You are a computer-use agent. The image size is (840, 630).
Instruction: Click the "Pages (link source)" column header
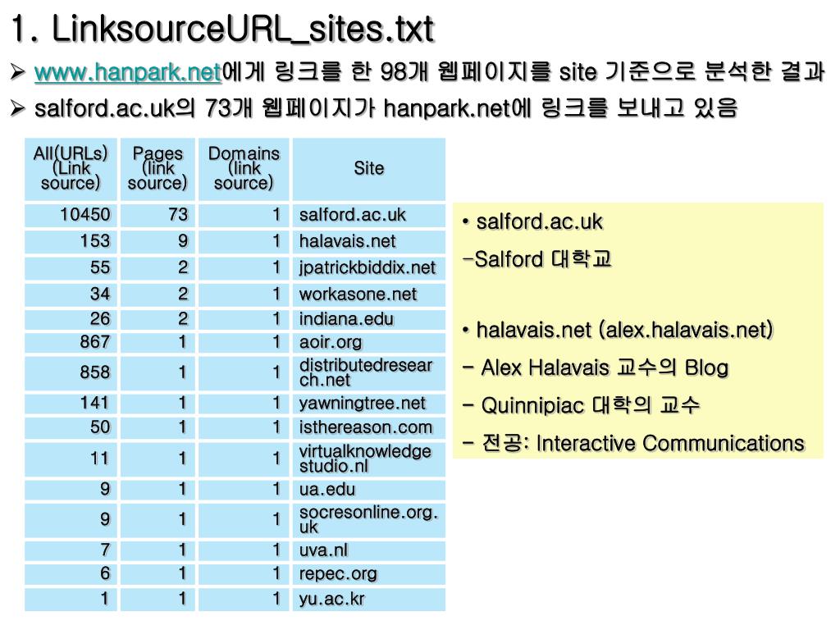click(x=157, y=169)
